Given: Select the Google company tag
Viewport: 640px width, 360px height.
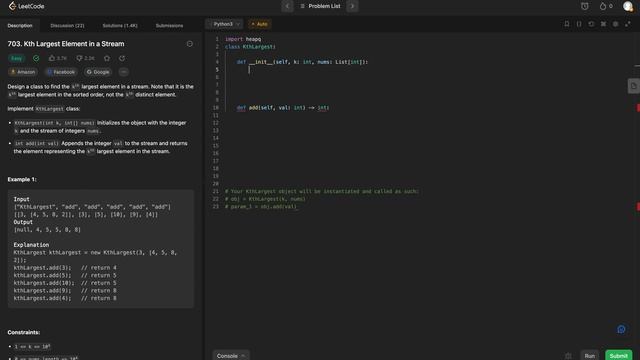Looking at the screenshot, I should 98,72.
